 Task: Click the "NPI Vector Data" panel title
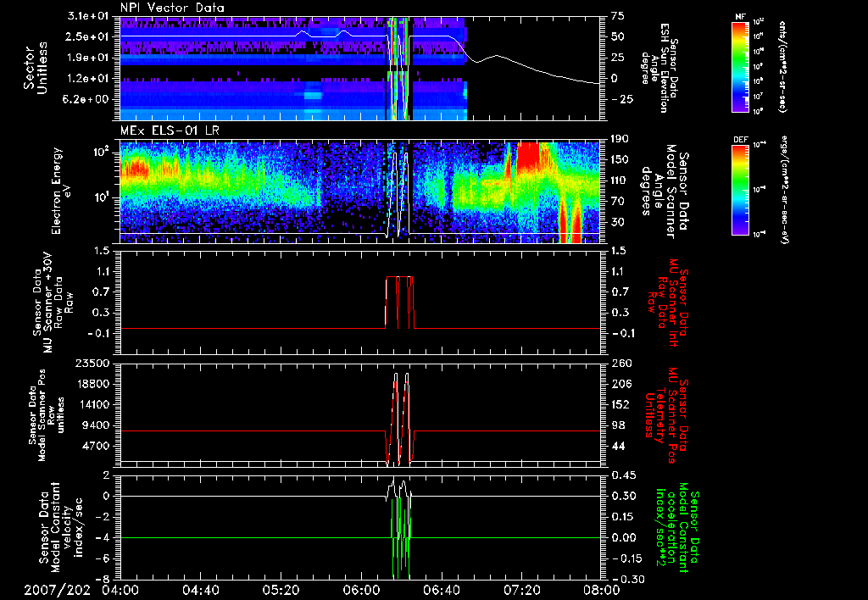coord(173,8)
